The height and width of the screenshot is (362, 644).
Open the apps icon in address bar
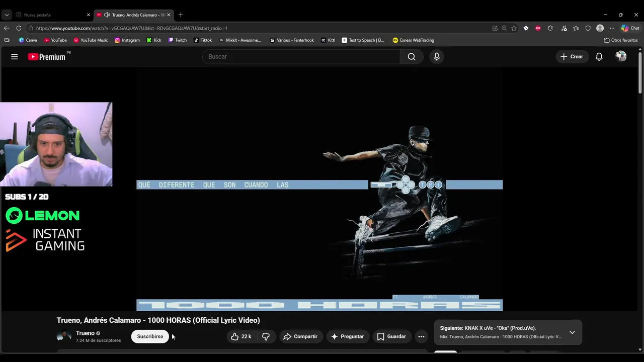[495, 28]
